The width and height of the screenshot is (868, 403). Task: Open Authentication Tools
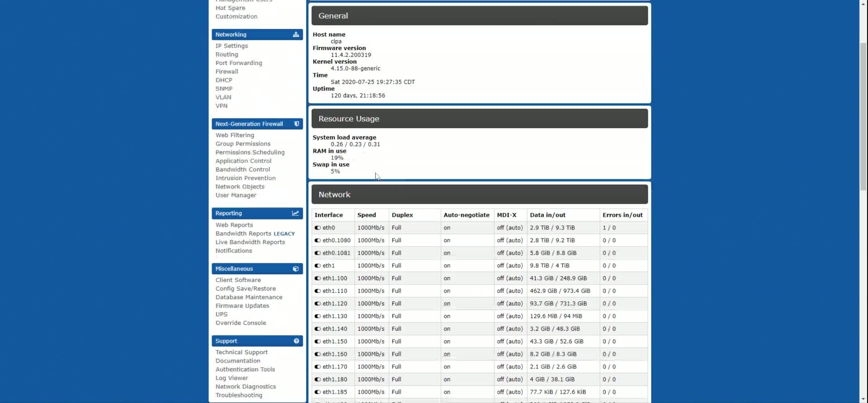245,370
